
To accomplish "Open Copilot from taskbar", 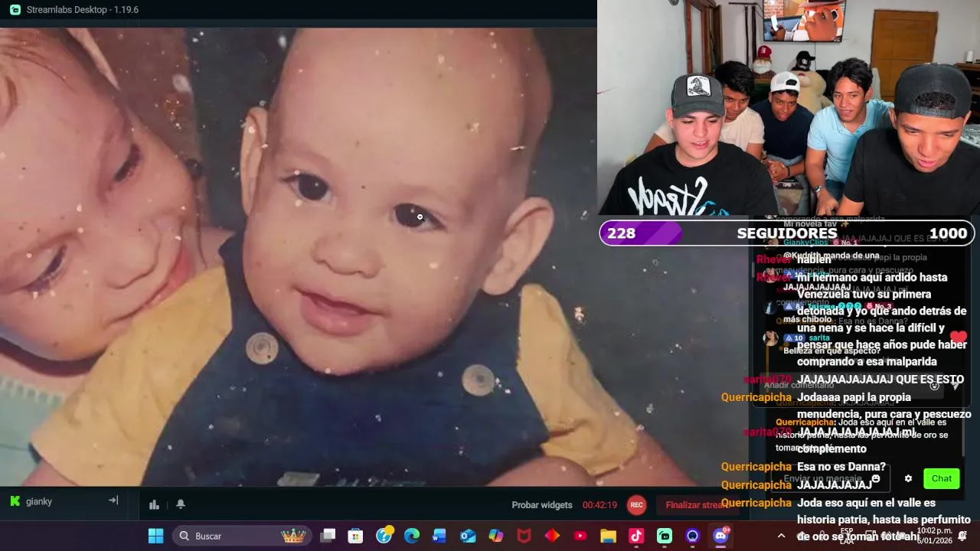I will pyautogui.click(x=496, y=536).
